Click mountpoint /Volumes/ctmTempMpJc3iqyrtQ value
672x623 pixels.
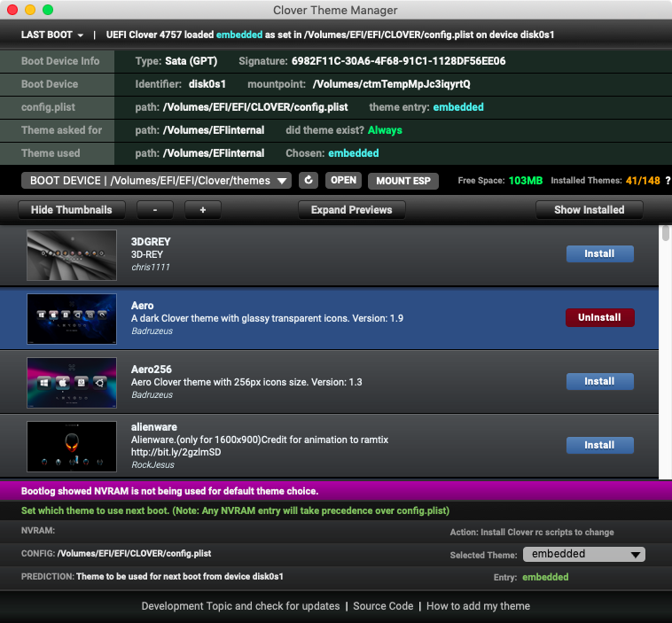(391, 84)
